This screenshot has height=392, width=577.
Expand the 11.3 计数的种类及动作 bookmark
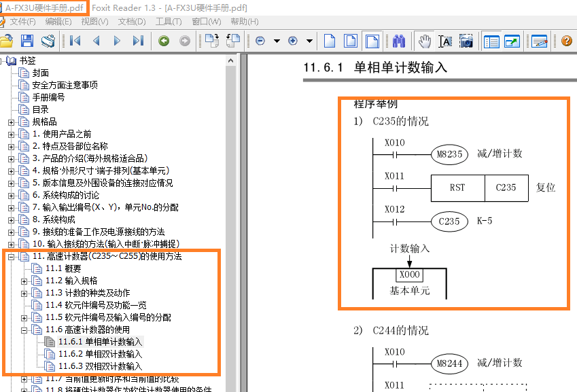tap(24, 293)
